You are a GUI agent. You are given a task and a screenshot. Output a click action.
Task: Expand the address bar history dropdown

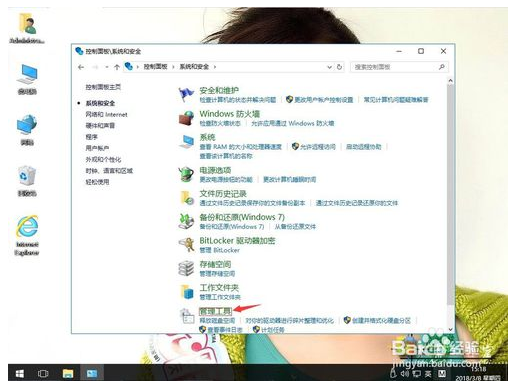tap(329, 67)
